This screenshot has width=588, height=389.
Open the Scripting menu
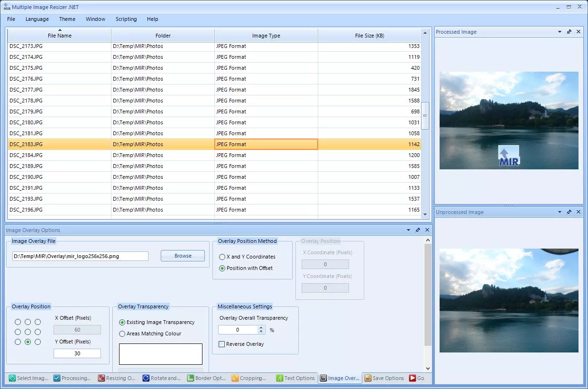(x=126, y=19)
